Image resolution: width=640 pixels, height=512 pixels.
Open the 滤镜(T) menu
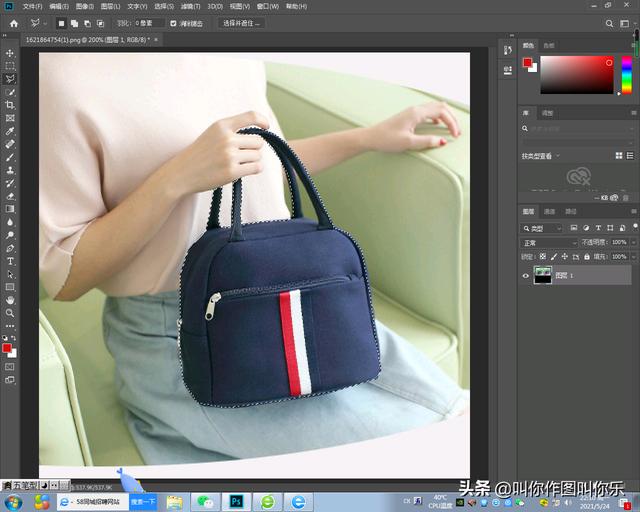tap(188, 6)
